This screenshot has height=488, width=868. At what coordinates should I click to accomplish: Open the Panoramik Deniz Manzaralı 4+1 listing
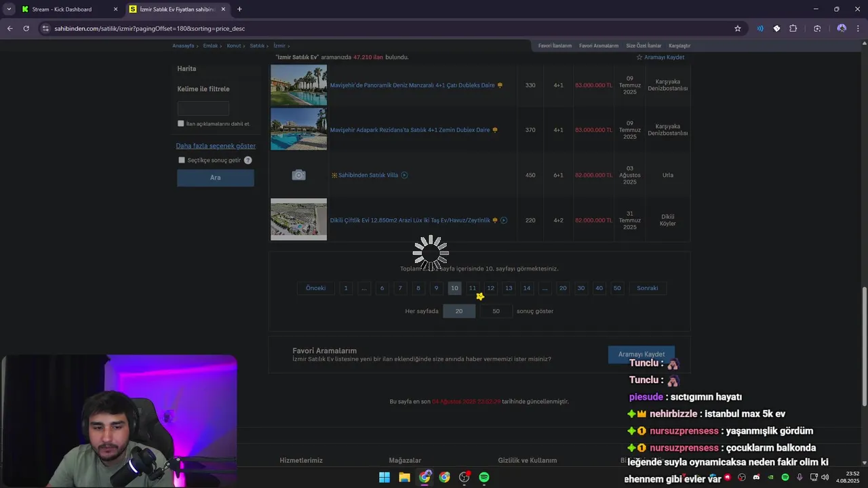[412, 85]
